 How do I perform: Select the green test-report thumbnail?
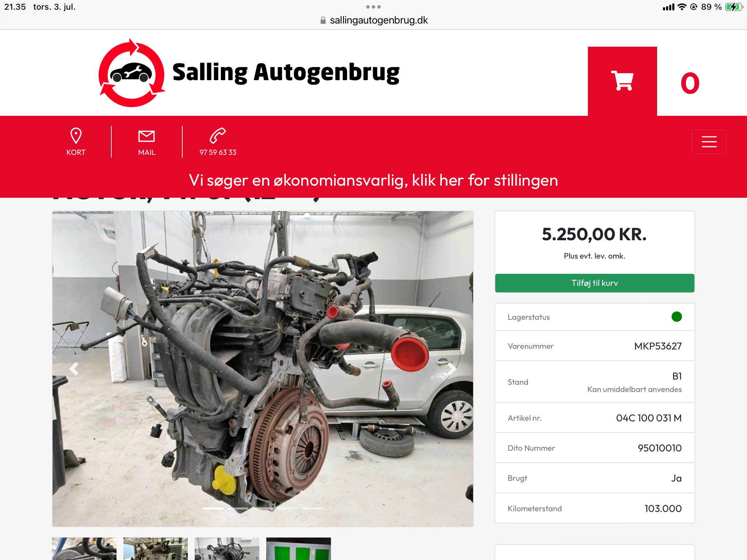(298, 549)
